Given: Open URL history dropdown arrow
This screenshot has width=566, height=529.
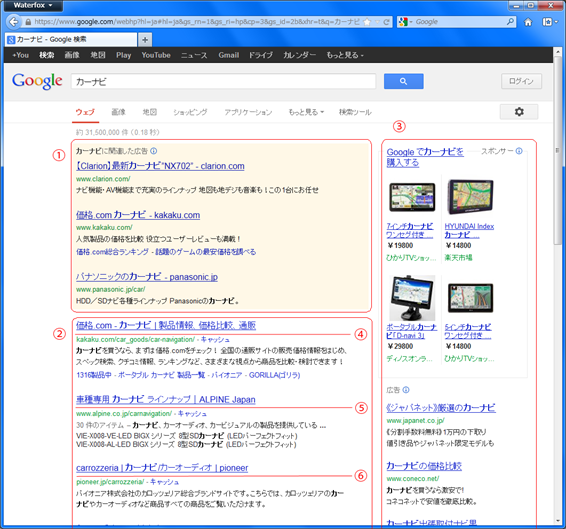Looking at the screenshot, I should [x=378, y=22].
